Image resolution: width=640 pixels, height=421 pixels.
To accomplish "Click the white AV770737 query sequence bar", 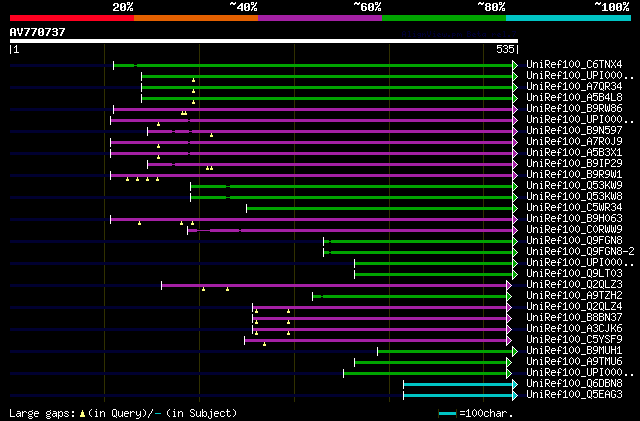I will [264, 41].
